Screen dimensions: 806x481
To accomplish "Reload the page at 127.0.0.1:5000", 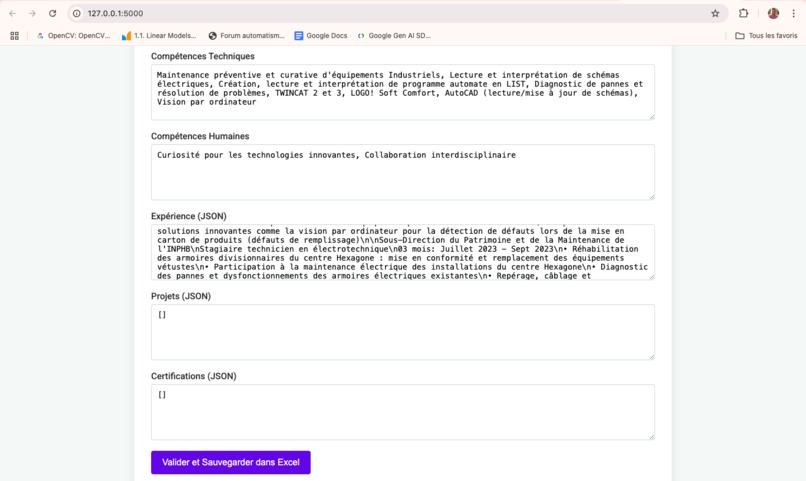I will [x=52, y=13].
